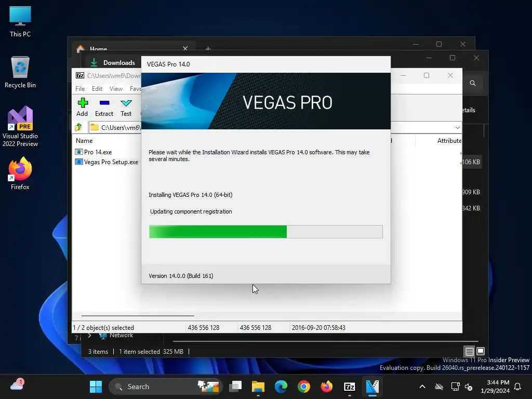
Task: Add a new tab in File Explorer
Action: [x=208, y=49]
